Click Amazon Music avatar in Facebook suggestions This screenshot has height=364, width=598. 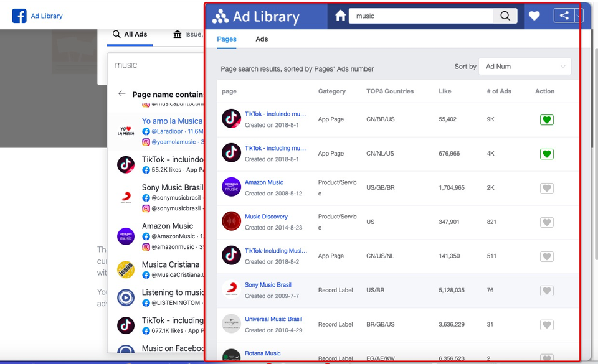coord(125,236)
